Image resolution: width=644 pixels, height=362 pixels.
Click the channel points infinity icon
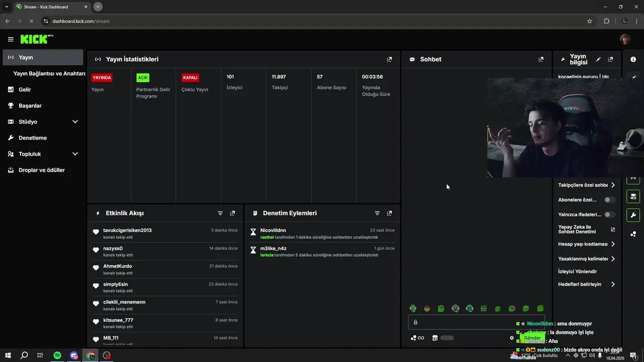(417, 338)
